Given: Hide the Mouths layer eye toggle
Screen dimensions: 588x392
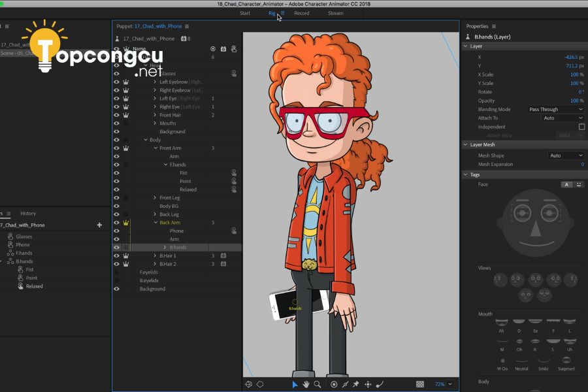Looking at the screenshot, I should coord(117,123).
